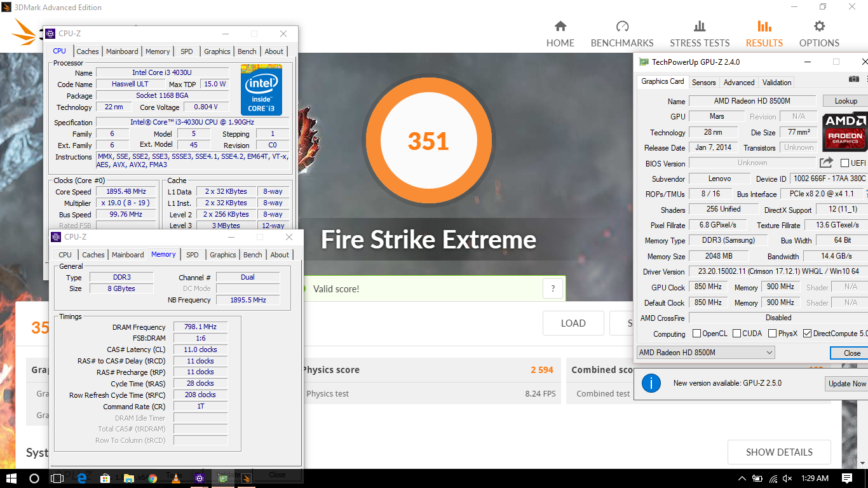Open GPU selection dropdown AMD Radeon HD 8500M

(705, 353)
